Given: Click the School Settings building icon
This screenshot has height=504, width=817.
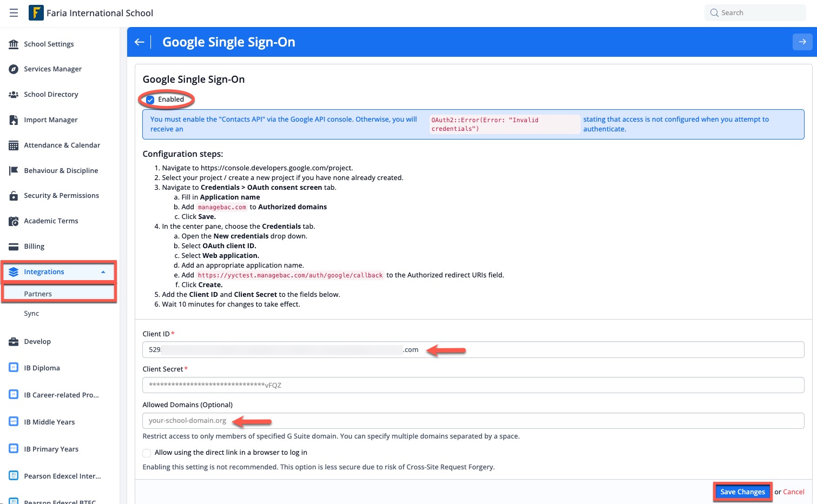Looking at the screenshot, I should click(14, 44).
